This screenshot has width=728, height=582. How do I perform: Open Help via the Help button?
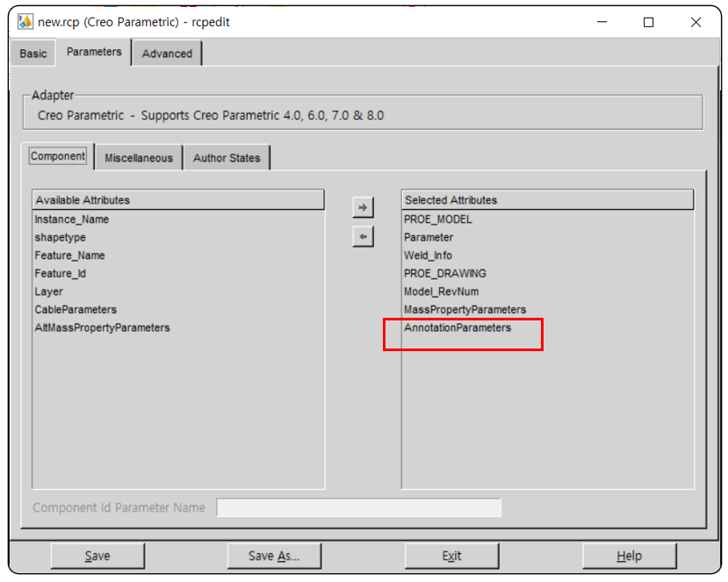pos(629,556)
